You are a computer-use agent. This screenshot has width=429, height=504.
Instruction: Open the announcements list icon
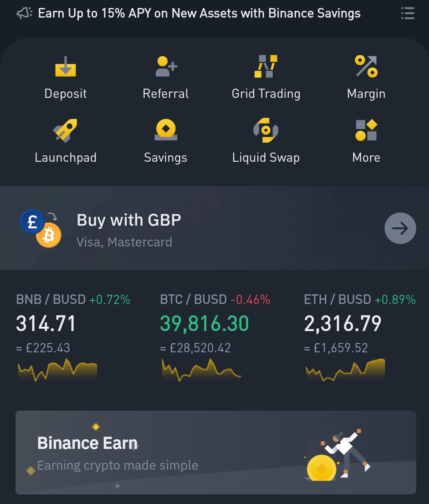click(x=408, y=13)
